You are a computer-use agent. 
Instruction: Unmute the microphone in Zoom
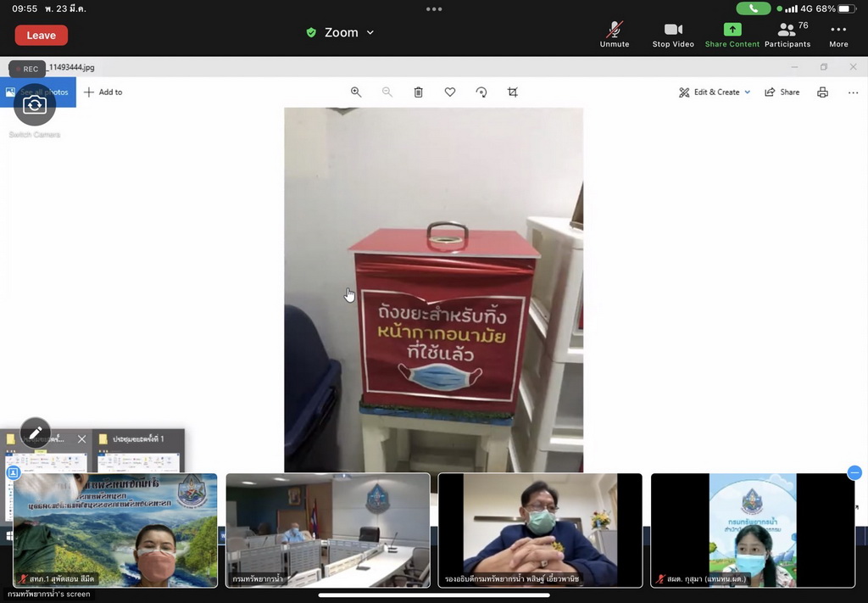pyautogui.click(x=615, y=34)
